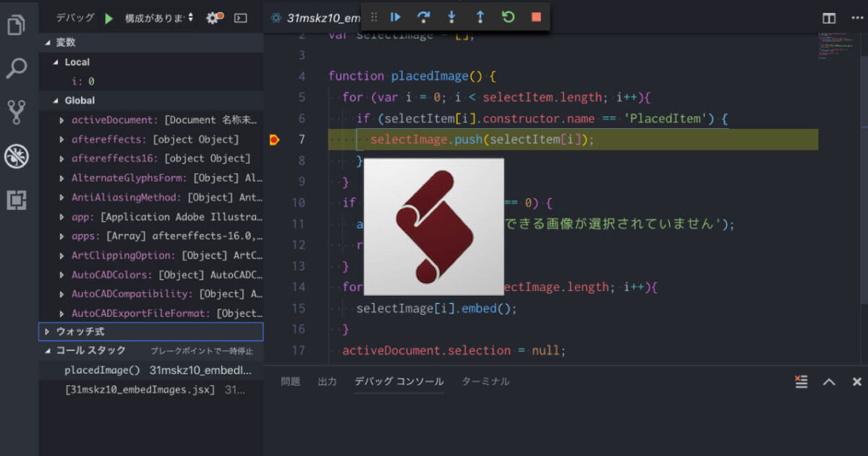Grab the debug toolbar drag handle
The image size is (868, 456).
click(374, 17)
